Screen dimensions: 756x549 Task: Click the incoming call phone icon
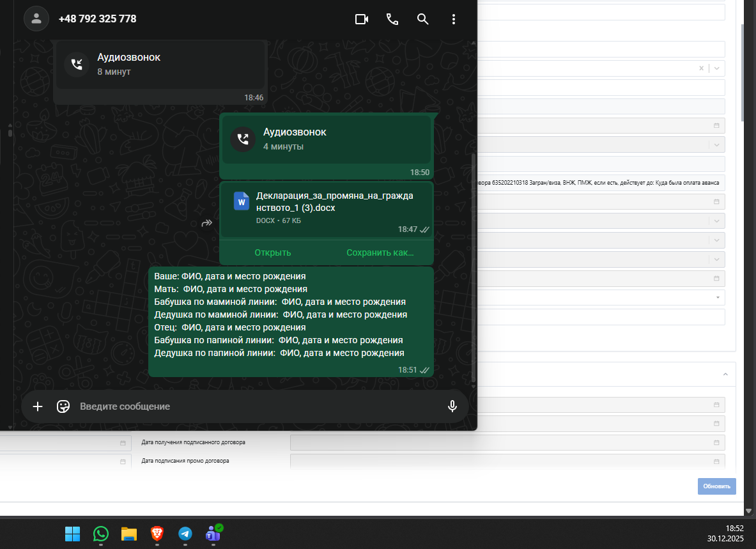pos(77,64)
